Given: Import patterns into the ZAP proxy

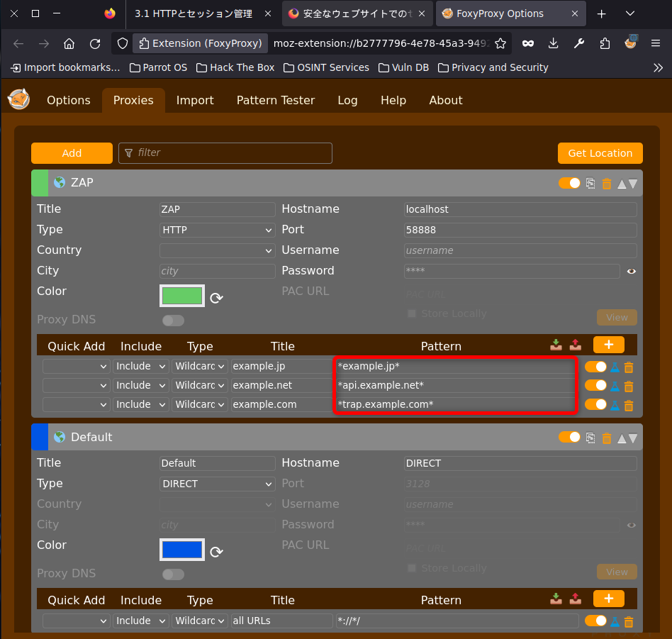Looking at the screenshot, I should click(x=556, y=345).
